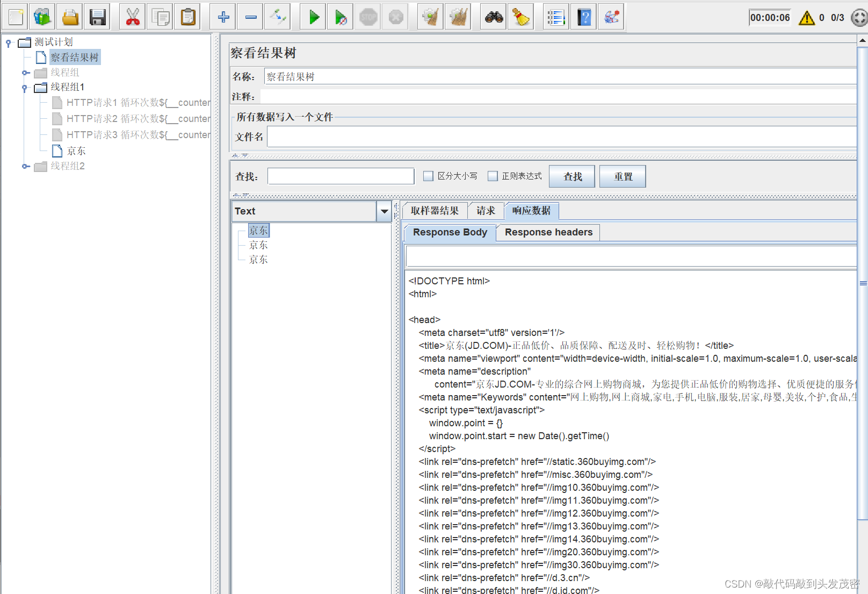Select the 线程组1 label in tree

tap(68, 87)
